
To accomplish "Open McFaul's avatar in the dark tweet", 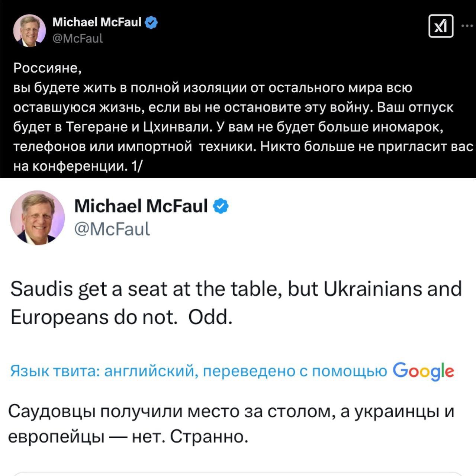I will click(x=29, y=30).
